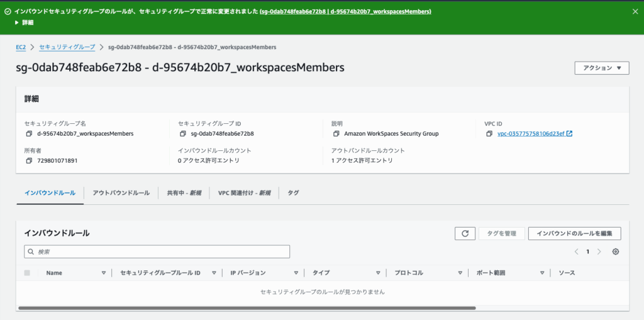Viewport: 644px width, 320px height.
Task: Open the vpc-035775758106d23ef link
Action: pos(531,134)
